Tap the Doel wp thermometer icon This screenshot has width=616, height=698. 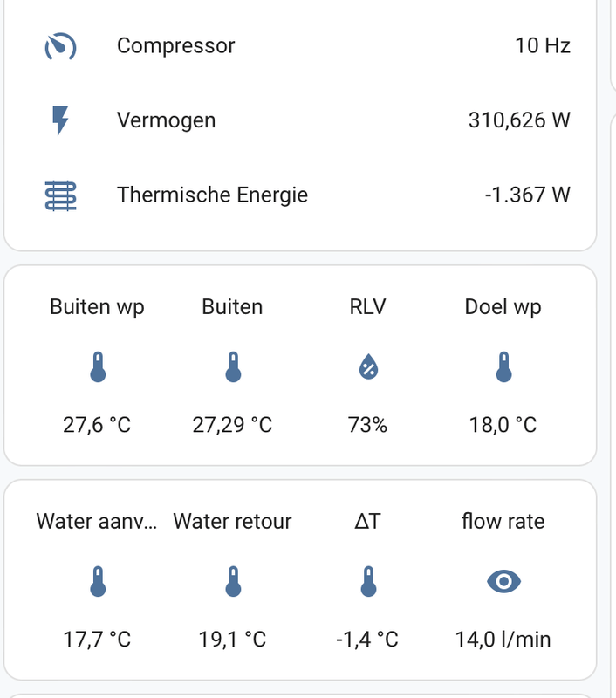(x=503, y=368)
